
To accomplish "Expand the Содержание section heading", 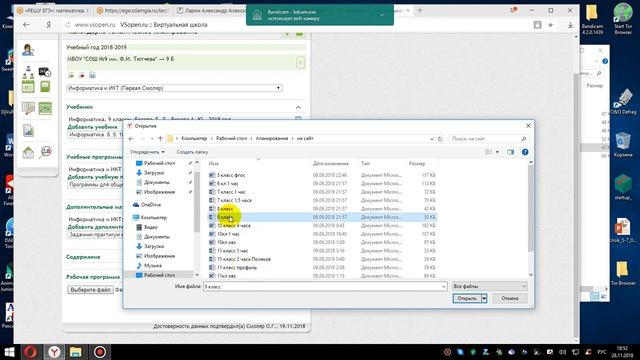I will tap(83, 257).
